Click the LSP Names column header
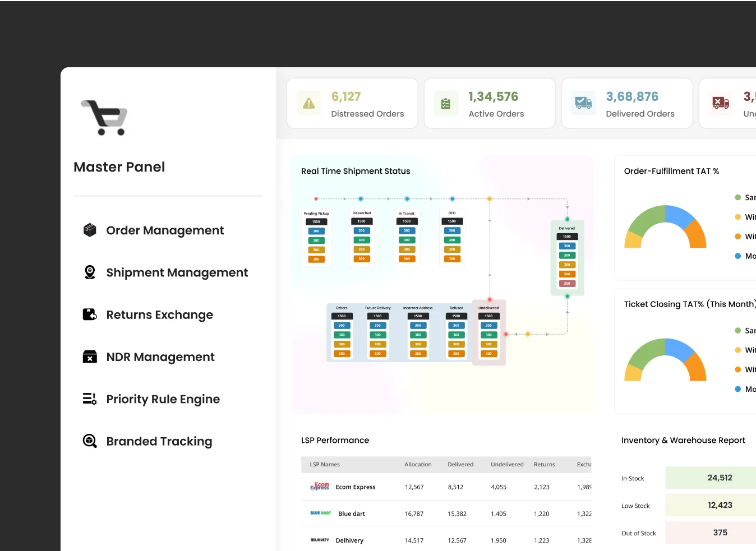The width and height of the screenshot is (756, 551). (325, 464)
